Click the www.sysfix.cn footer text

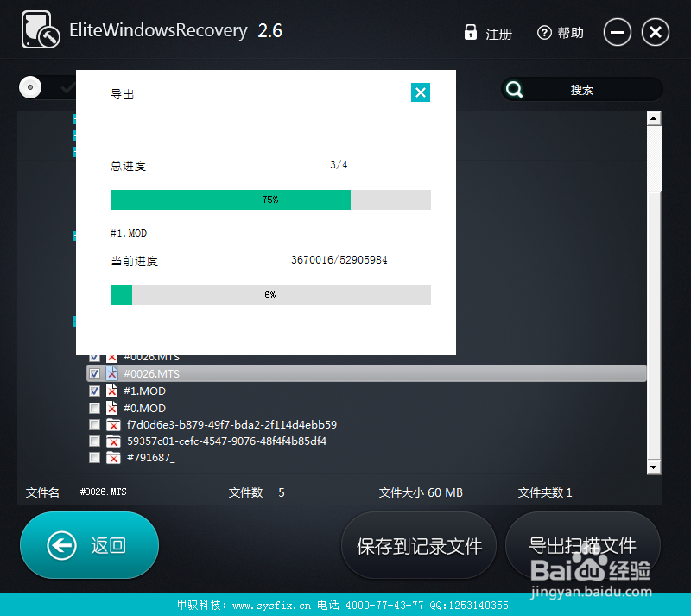271,606
